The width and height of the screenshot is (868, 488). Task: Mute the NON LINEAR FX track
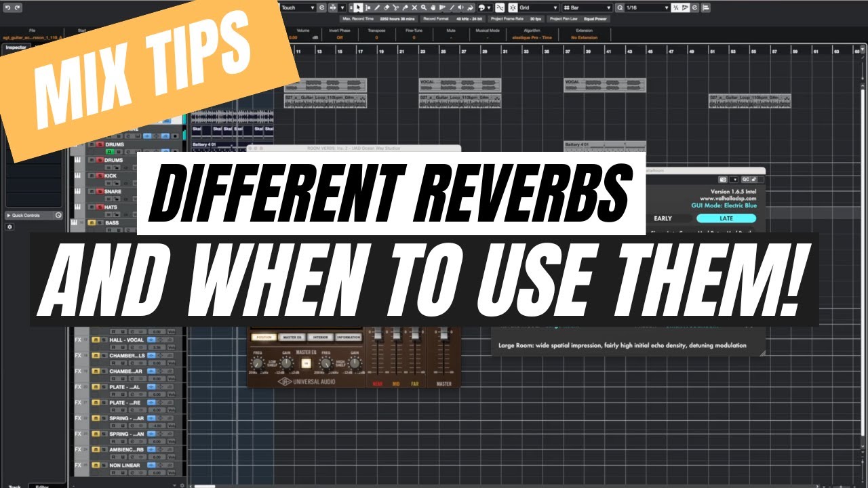coord(96,465)
